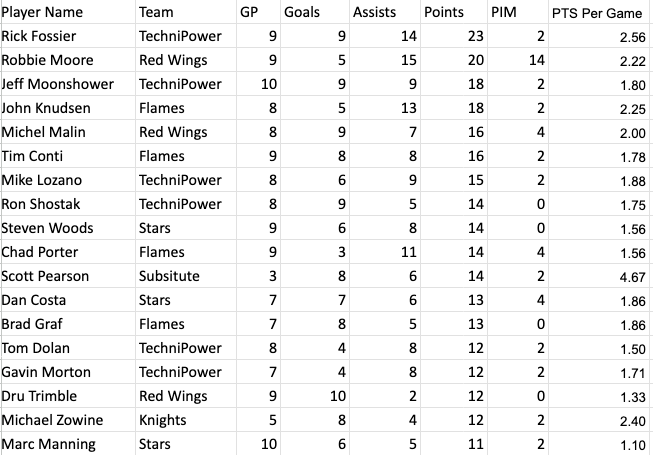This screenshot has width=653, height=455.
Task: Click the Ron Shostak name cell
Action: click(68, 204)
